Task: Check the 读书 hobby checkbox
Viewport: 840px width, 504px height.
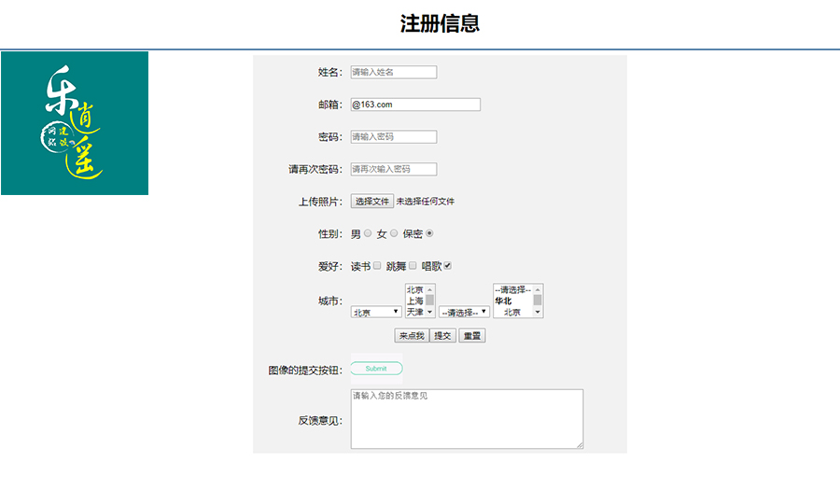Action: (377, 266)
